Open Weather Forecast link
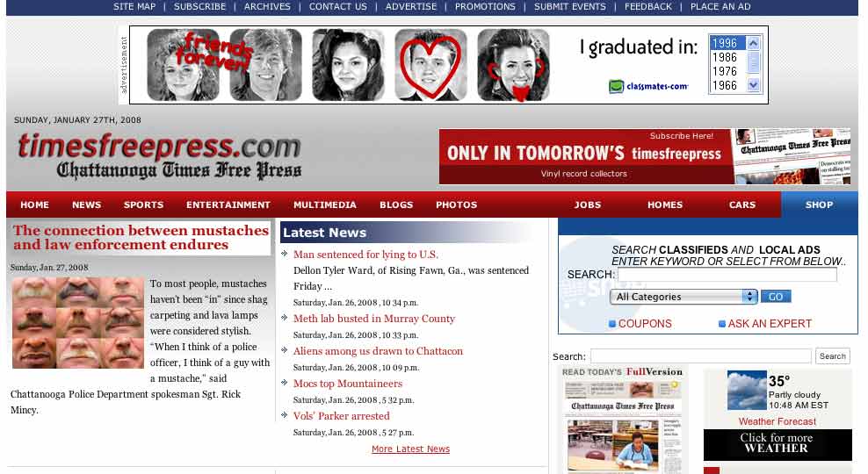Image resolution: width=868 pixels, height=474 pixels. [777, 421]
